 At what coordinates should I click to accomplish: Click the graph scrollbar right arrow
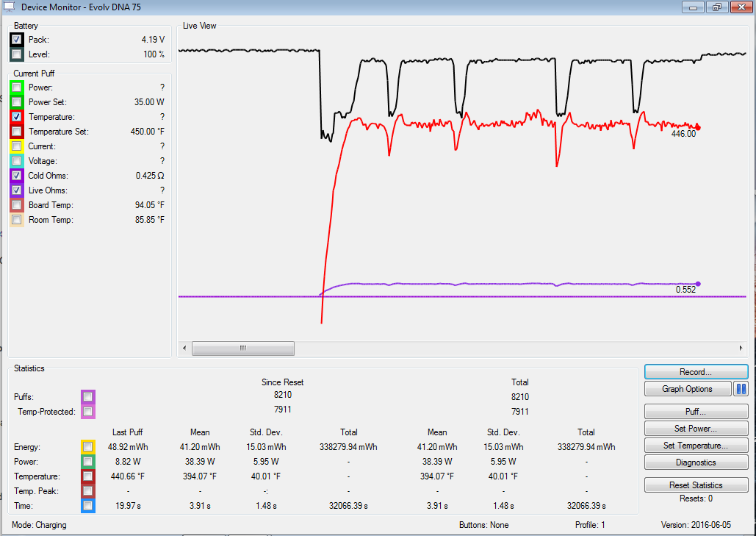tap(741, 349)
